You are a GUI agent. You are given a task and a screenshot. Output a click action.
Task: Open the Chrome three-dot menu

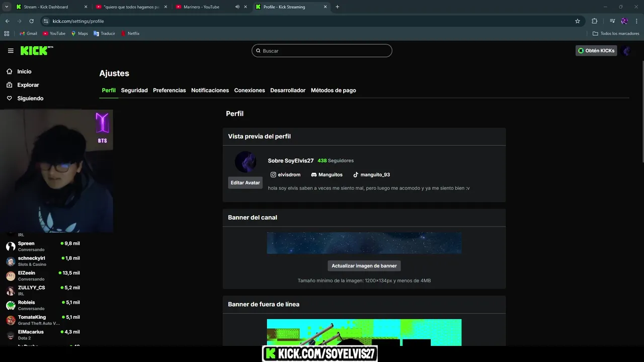[637, 21]
